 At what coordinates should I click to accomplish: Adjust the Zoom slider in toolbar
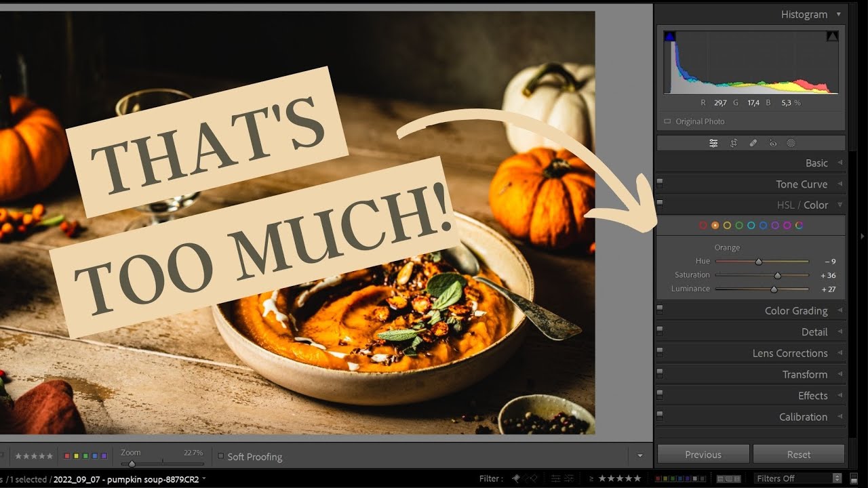coord(132,464)
